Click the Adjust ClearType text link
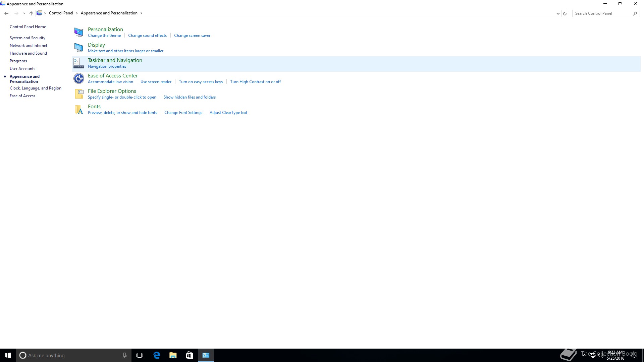Viewport: 644px width, 362px height. click(x=228, y=113)
